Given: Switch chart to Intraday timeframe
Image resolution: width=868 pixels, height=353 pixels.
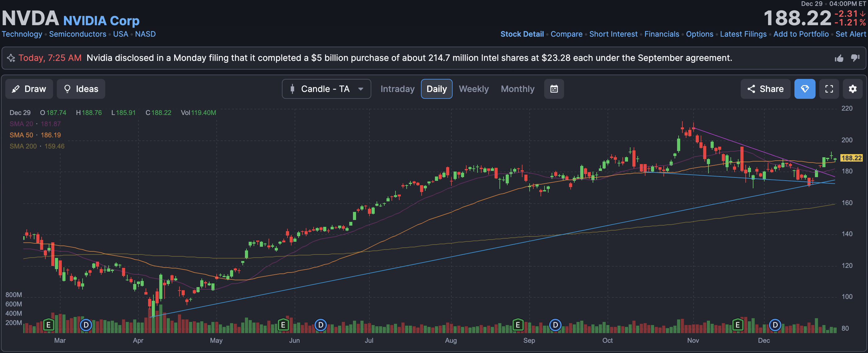Looking at the screenshot, I should (397, 89).
